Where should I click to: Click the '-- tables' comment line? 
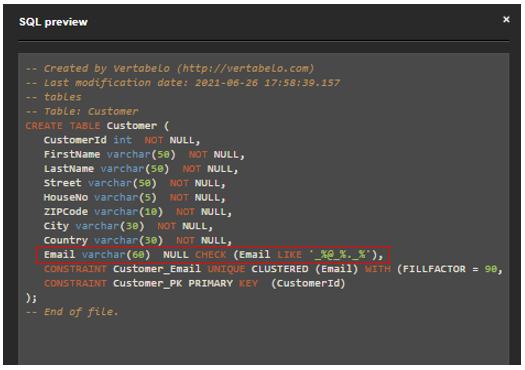click(54, 97)
